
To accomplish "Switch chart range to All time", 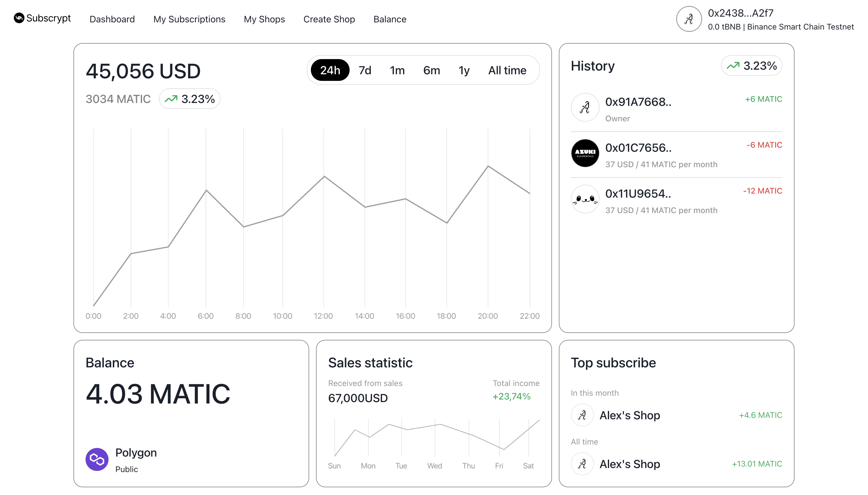I will (x=507, y=70).
